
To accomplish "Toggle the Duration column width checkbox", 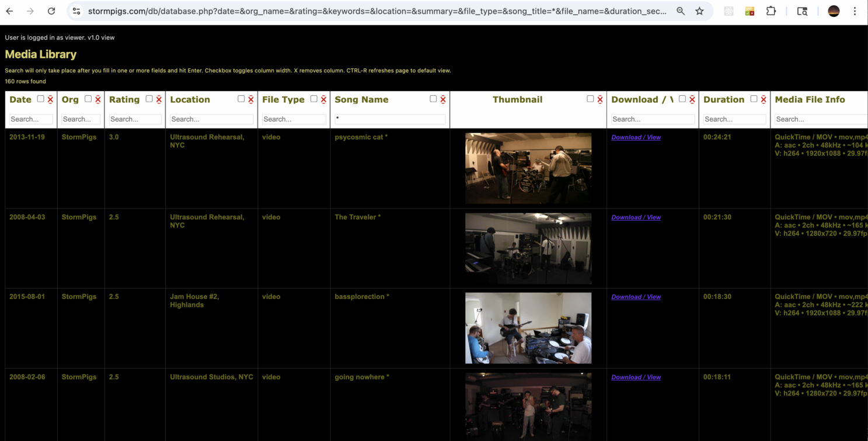I will pyautogui.click(x=754, y=99).
